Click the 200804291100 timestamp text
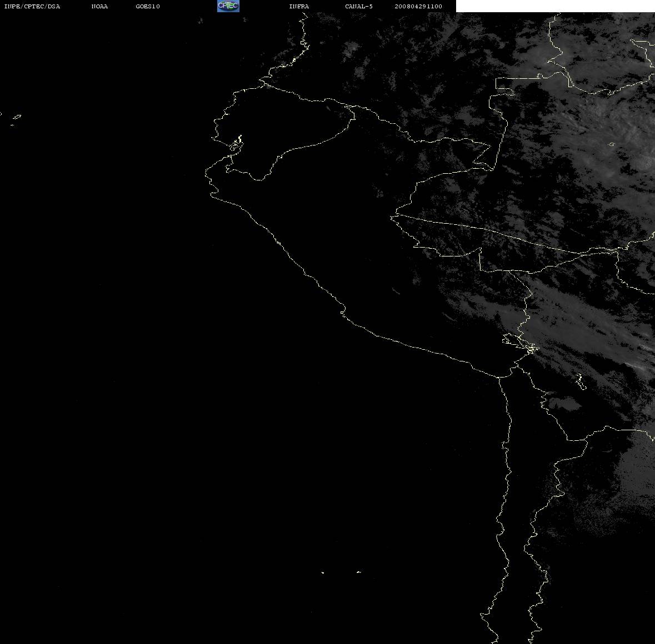Image resolution: width=655 pixels, height=644 pixels. click(x=418, y=6)
